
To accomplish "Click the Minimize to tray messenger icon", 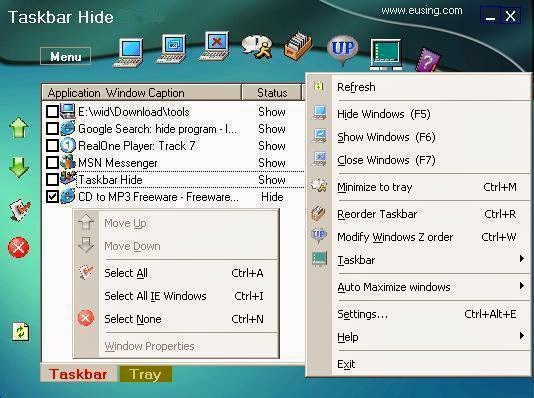I will 257,47.
